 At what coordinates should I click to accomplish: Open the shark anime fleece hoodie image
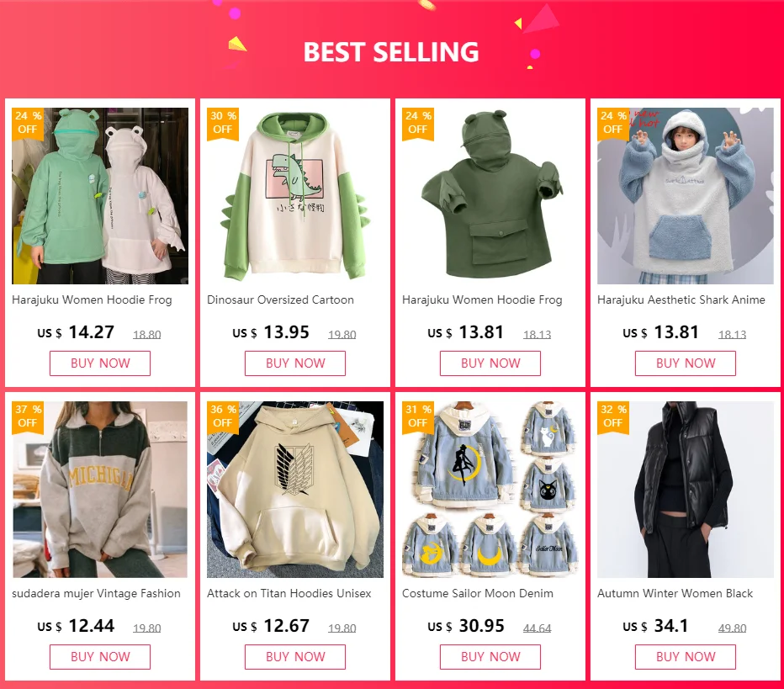pos(686,196)
